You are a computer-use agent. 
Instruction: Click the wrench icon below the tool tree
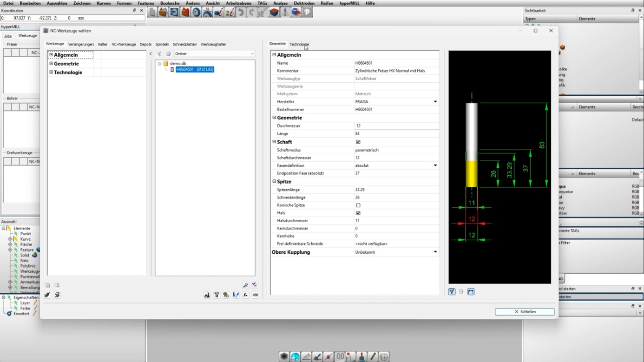click(245, 285)
